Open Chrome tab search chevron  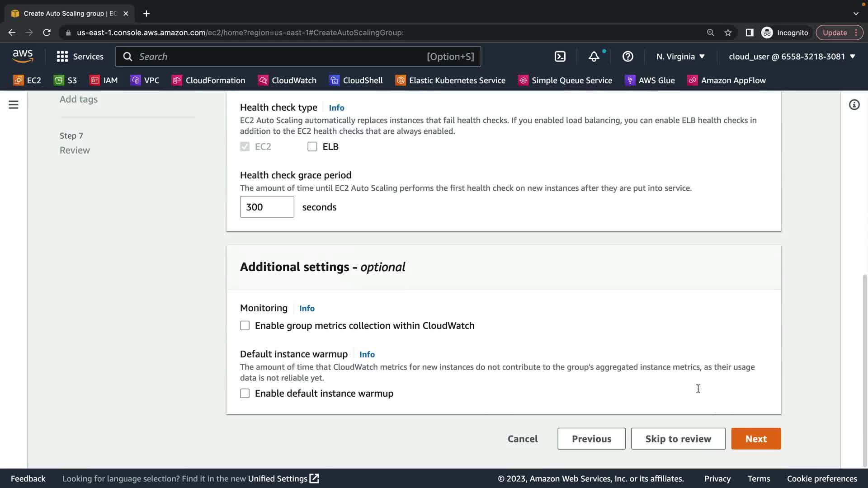coord(855,14)
